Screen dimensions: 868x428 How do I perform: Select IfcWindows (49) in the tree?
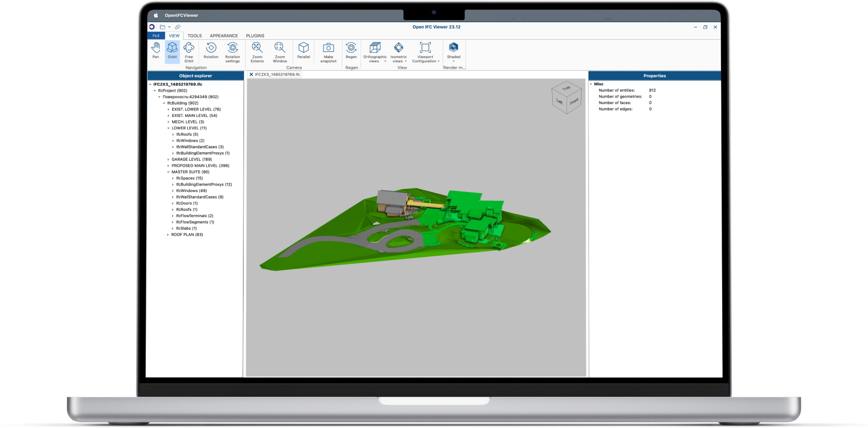point(192,191)
